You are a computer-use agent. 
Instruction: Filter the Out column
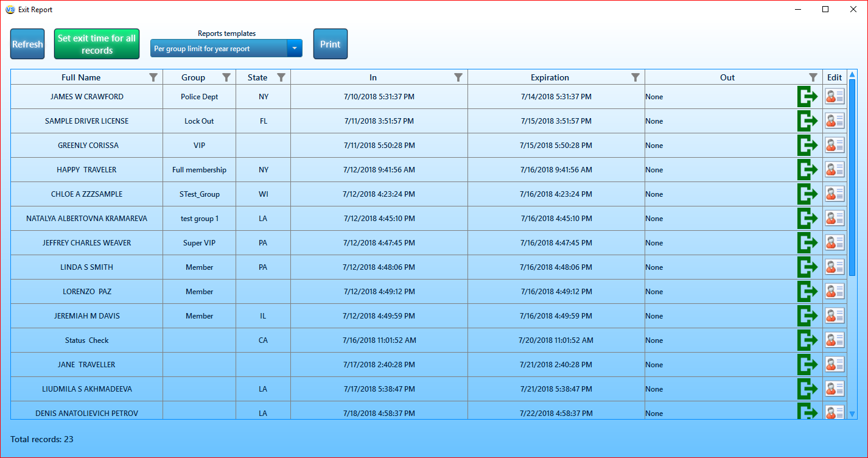pos(813,77)
